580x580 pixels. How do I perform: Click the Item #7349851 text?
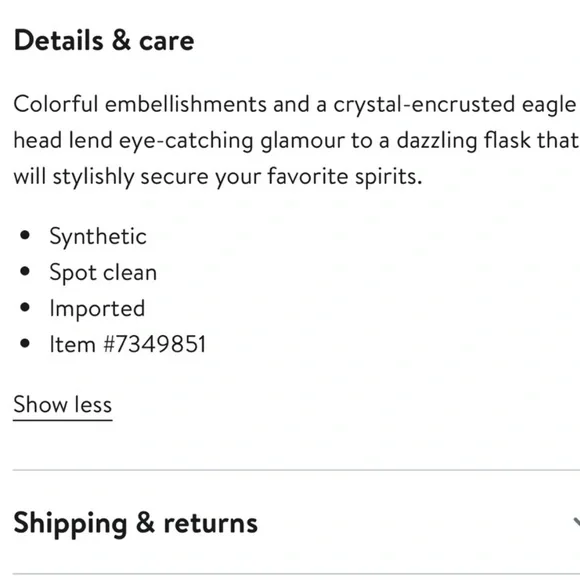(128, 344)
